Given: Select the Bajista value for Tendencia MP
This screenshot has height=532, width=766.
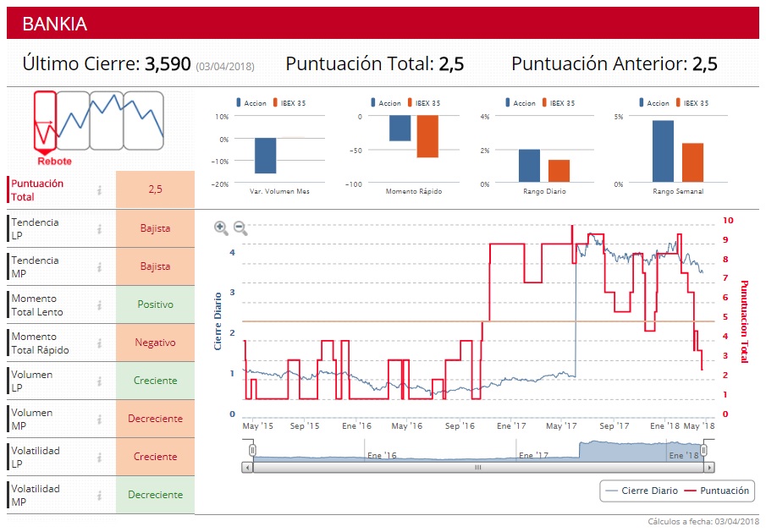Looking at the screenshot, I should click(x=156, y=266).
